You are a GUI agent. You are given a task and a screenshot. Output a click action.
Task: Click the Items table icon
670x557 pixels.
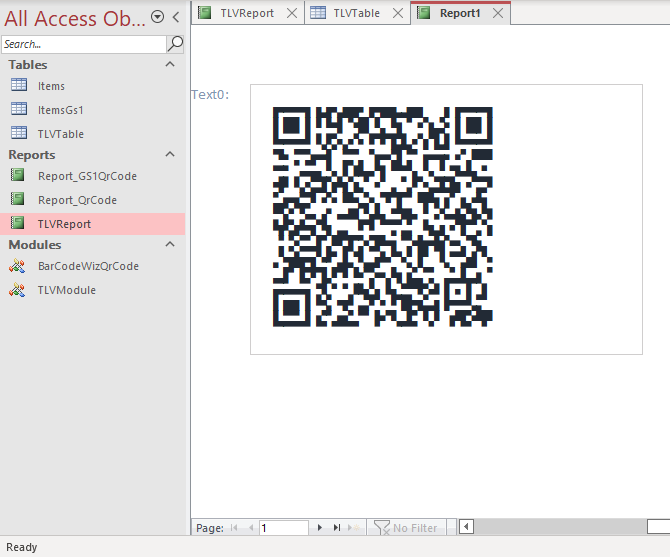pos(19,85)
